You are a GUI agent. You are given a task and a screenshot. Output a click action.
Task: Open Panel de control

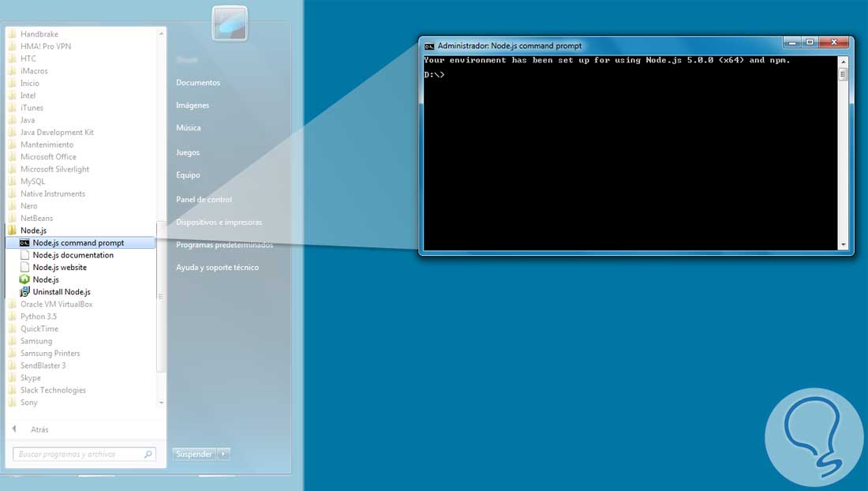[x=204, y=199]
